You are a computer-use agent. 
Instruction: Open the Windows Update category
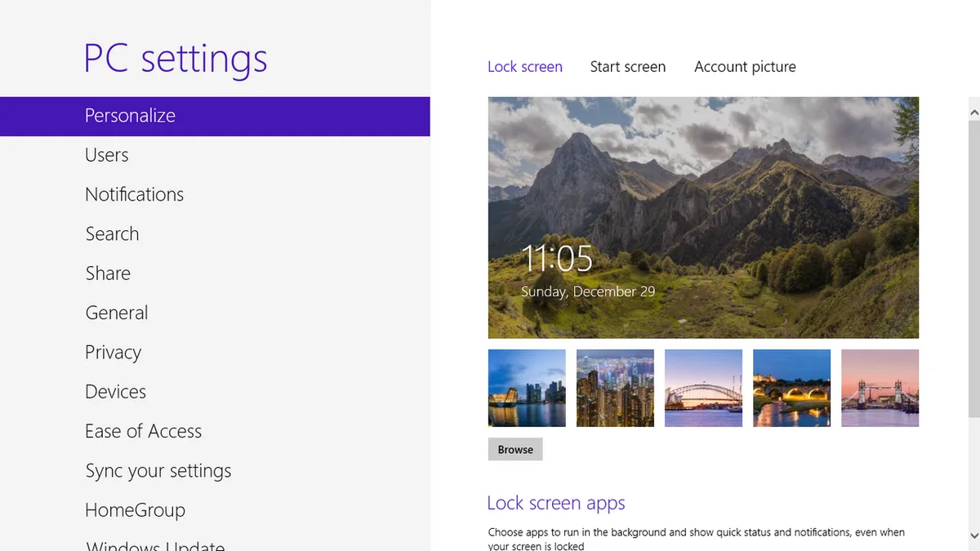pos(155,545)
